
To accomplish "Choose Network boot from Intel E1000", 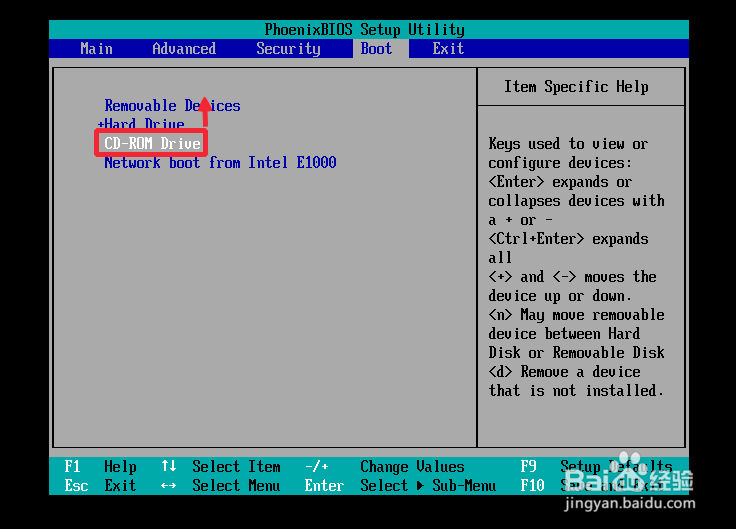I will click(220, 162).
